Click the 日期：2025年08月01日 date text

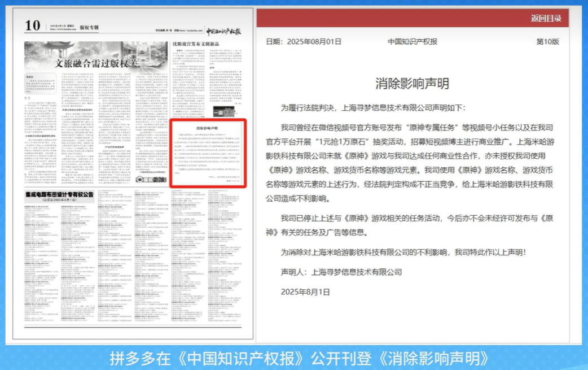tap(304, 42)
